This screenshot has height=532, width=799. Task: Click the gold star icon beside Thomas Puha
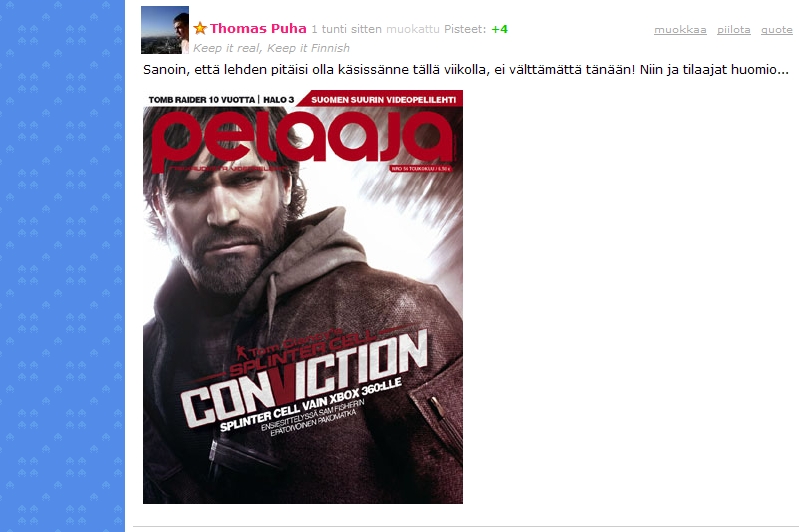(x=200, y=28)
